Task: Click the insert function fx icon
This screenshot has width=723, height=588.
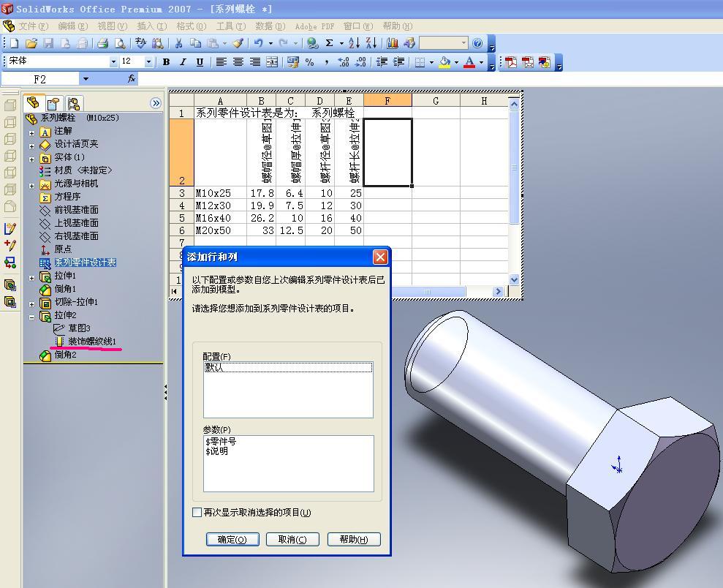Action: pyautogui.click(x=132, y=79)
